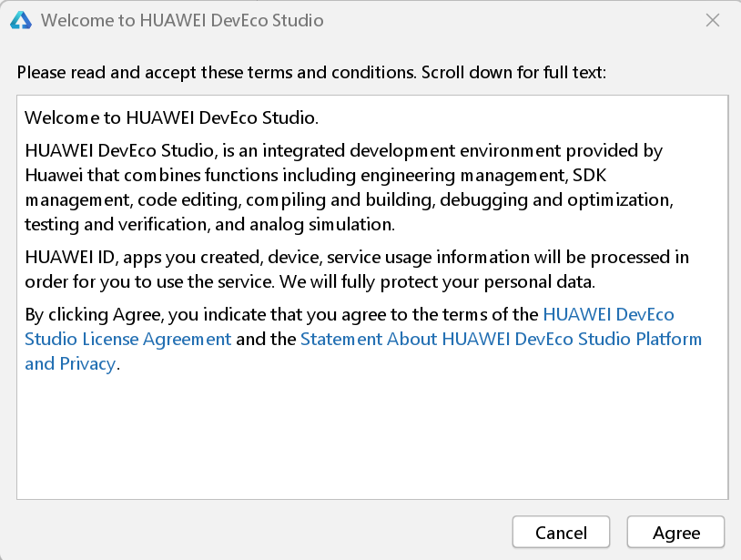The image size is (741, 560).
Task: Click the DevEco Studio logo in title bar
Action: click(x=21, y=20)
